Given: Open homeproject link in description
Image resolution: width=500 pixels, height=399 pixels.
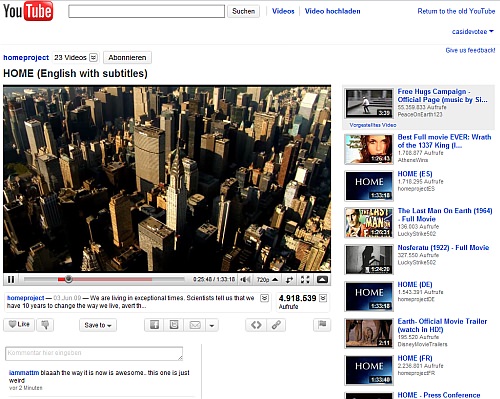Looking at the screenshot, I should [x=26, y=298].
